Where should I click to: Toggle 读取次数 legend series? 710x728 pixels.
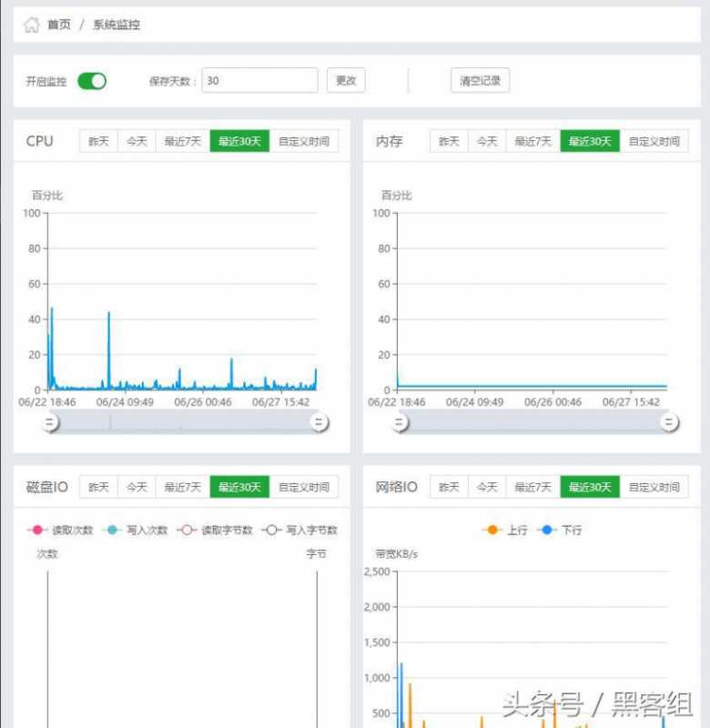click(x=60, y=530)
